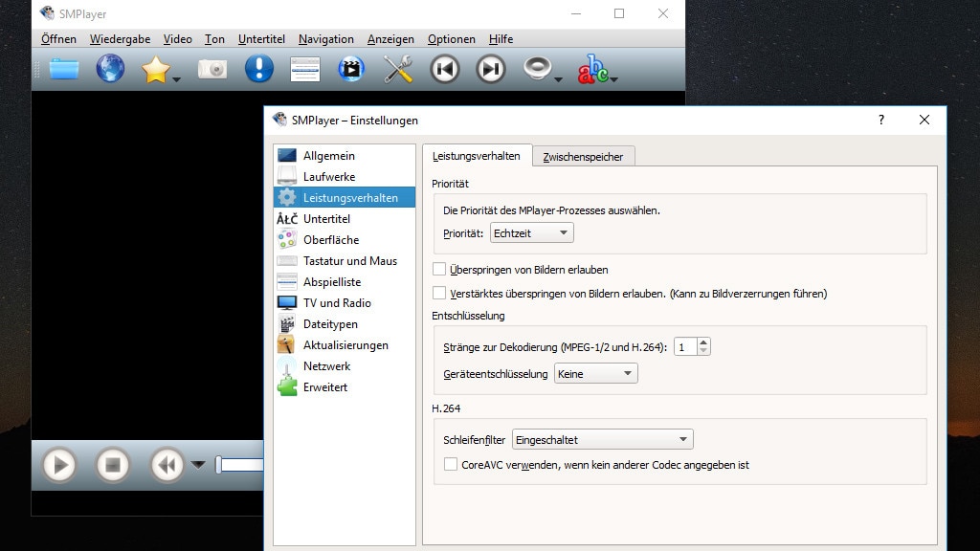
Task: Open the Wiedergabe menu
Action: 120,38
